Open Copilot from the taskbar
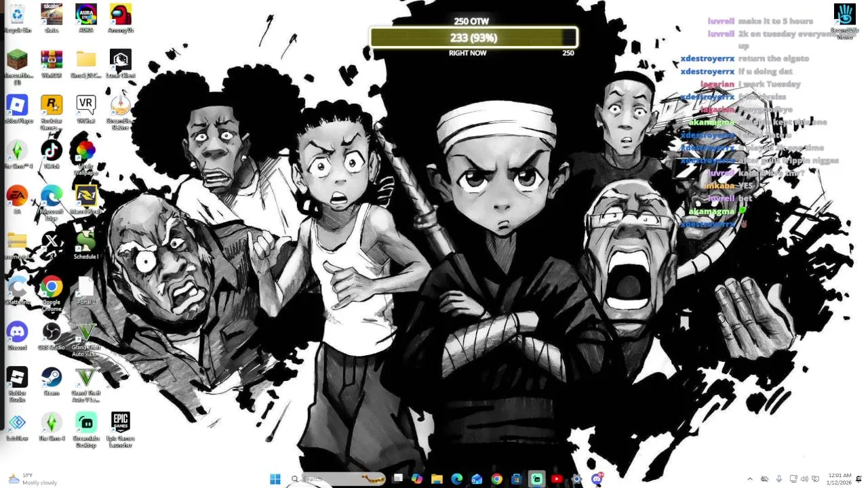The height and width of the screenshot is (488, 868). click(417, 479)
